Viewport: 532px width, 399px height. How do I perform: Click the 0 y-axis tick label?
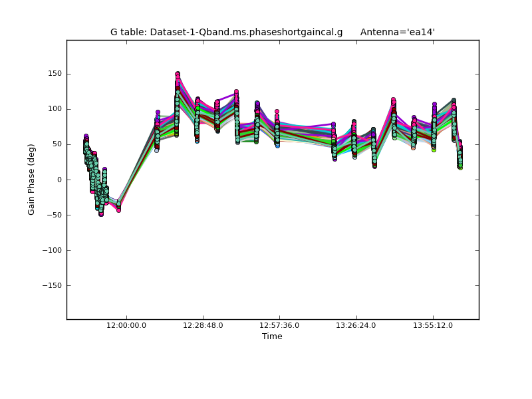point(59,180)
